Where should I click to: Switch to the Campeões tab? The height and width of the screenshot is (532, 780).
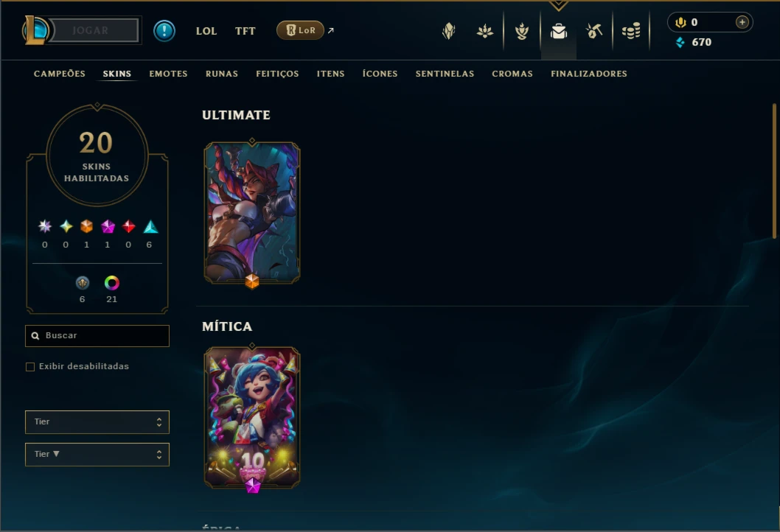click(x=60, y=74)
